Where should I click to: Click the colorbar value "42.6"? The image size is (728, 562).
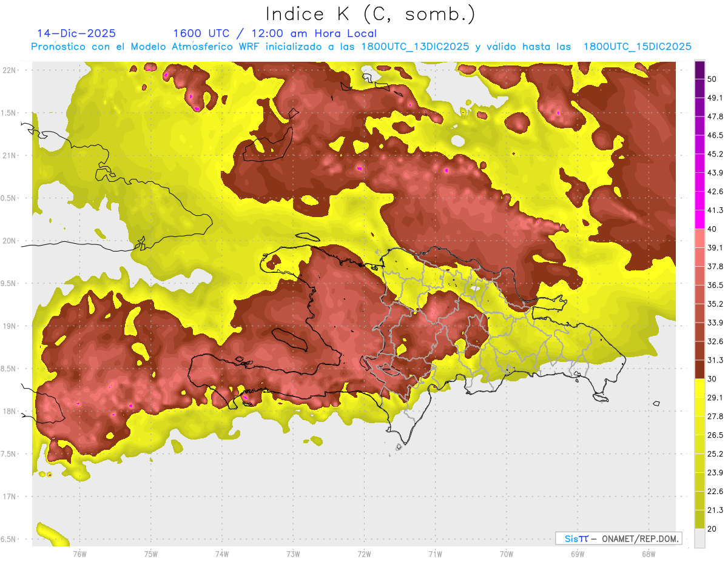pyautogui.click(x=715, y=192)
